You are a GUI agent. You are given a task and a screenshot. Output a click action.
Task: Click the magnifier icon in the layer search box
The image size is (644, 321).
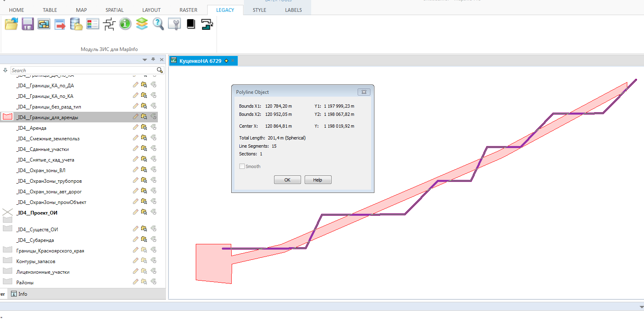(160, 70)
